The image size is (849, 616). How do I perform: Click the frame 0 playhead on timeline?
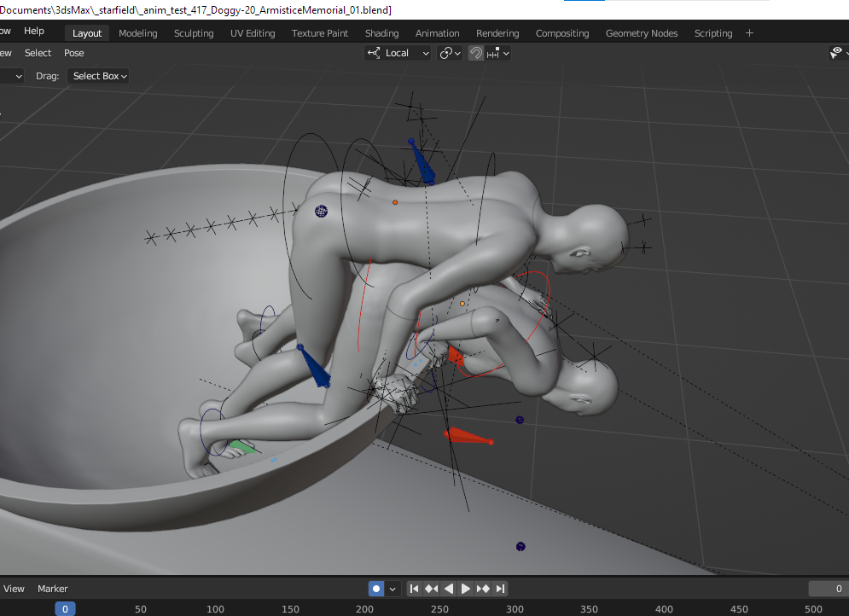point(65,609)
